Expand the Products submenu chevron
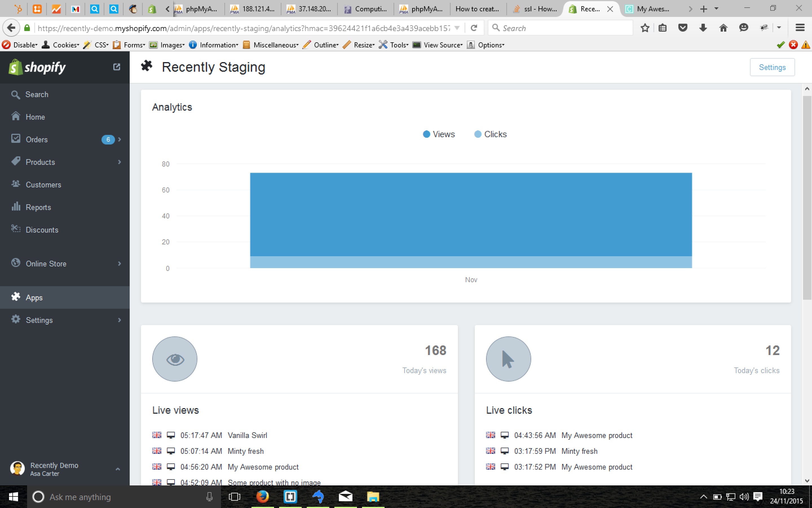 (x=120, y=162)
